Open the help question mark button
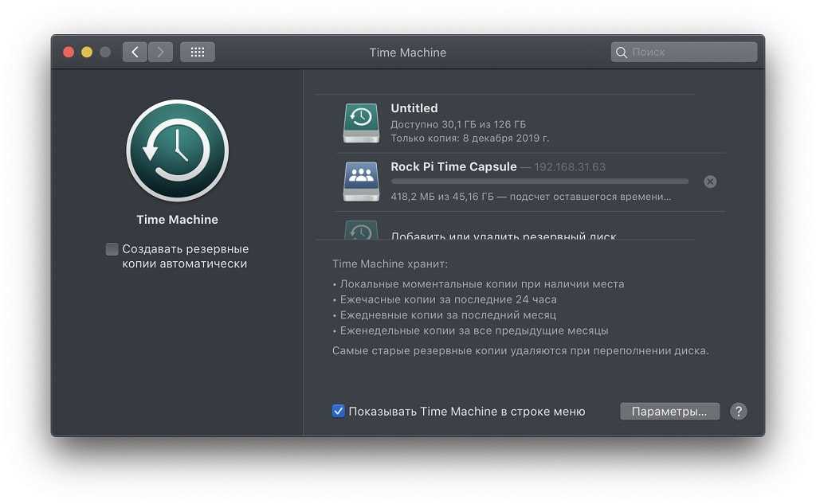Viewport: 816px width, 504px height. (739, 411)
